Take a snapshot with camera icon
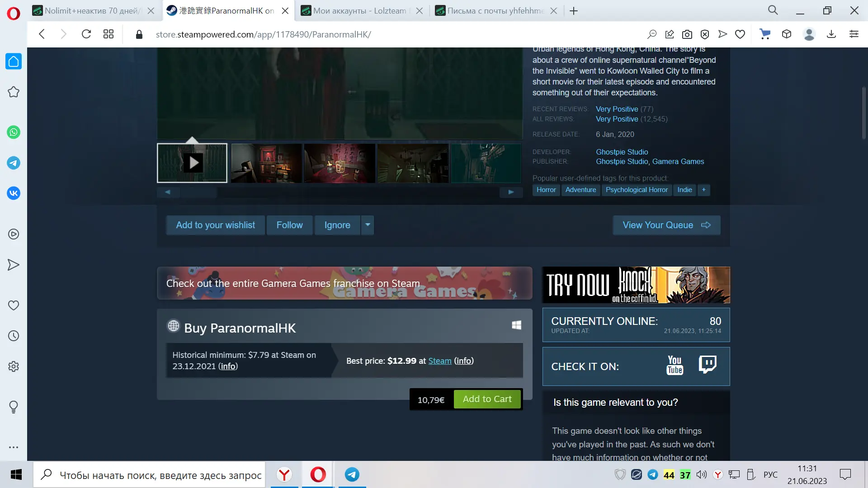Image resolution: width=868 pixels, height=488 pixels. (x=687, y=34)
